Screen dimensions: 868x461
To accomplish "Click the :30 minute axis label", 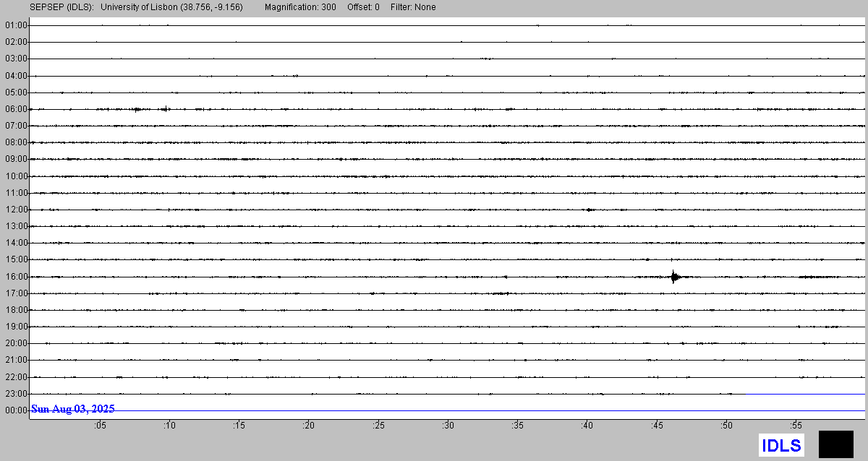I will pos(448,426).
